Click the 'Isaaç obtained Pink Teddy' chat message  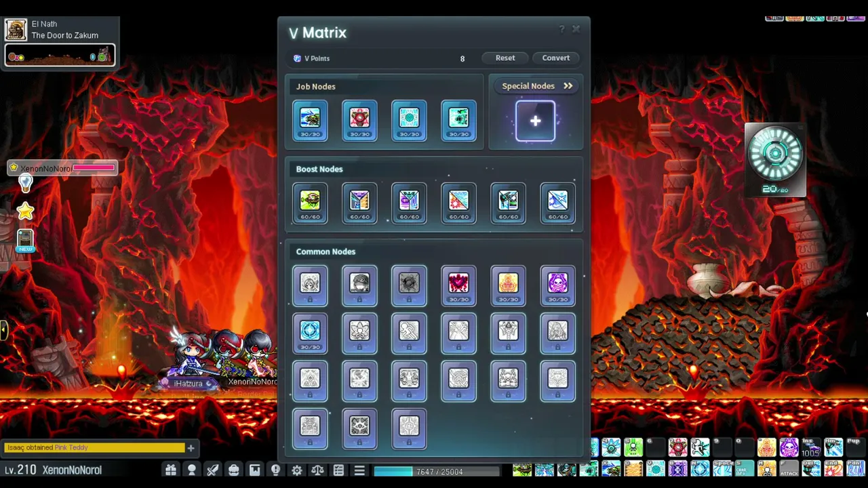pyautogui.click(x=47, y=448)
